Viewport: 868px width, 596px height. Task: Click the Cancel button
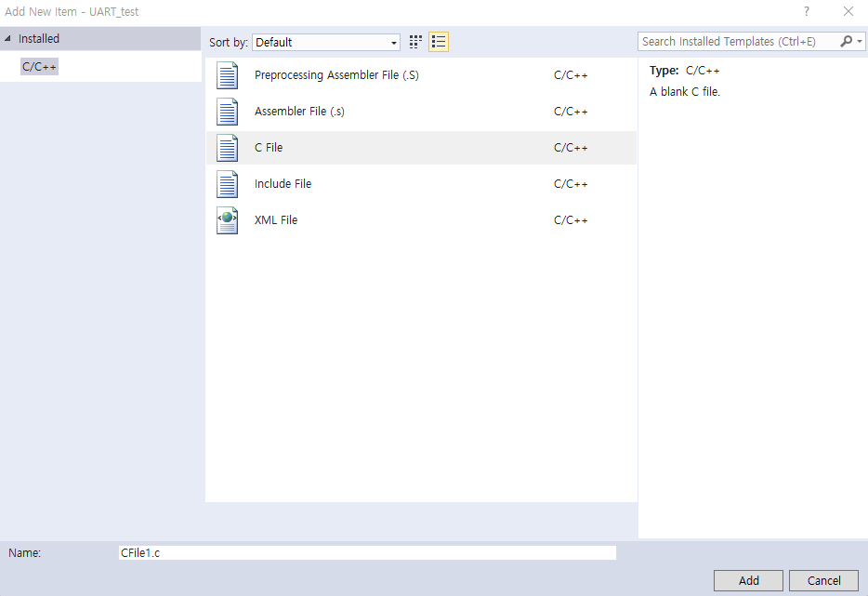click(x=823, y=580)
